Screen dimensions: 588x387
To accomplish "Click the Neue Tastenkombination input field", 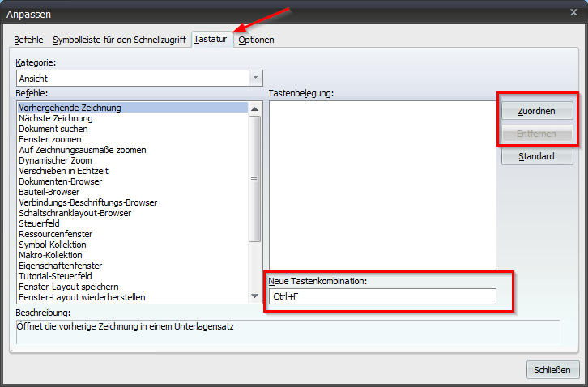I will point(382,296).
